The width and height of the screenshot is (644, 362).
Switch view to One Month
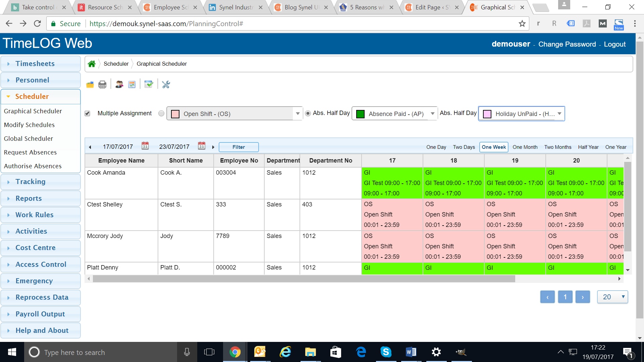tap(525, 147)
